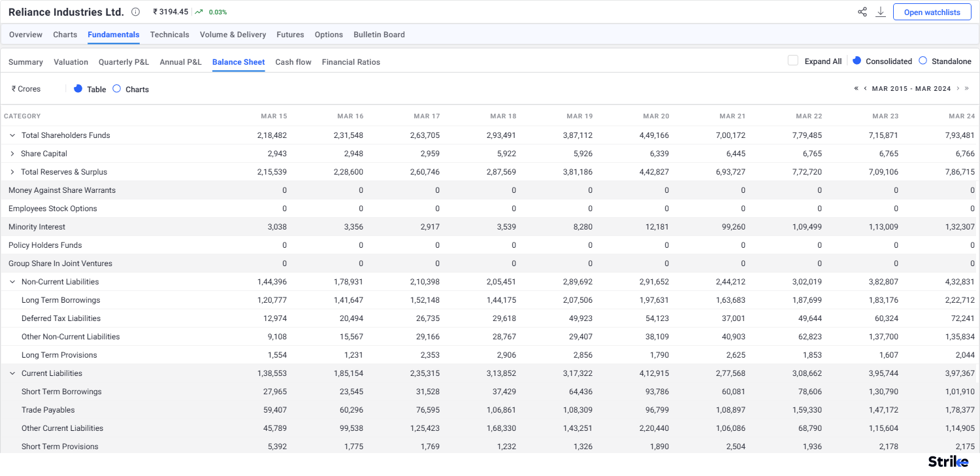Go to Volume & Delivery tab
Image resolution: width=980 pixels, height=476 pixels.
(x=233, y=35)
